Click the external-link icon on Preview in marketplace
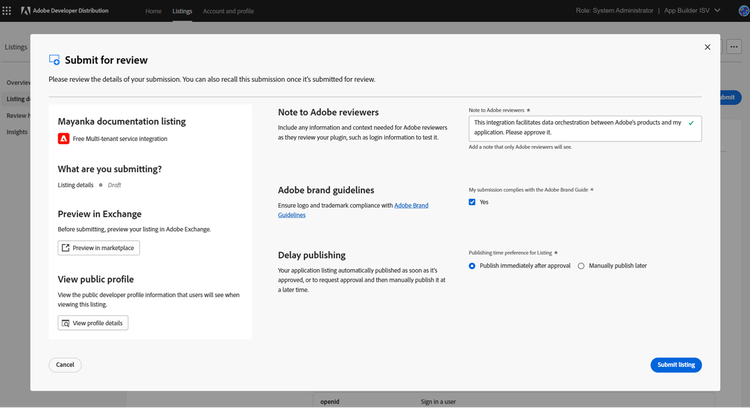 (x=66, y=248)
